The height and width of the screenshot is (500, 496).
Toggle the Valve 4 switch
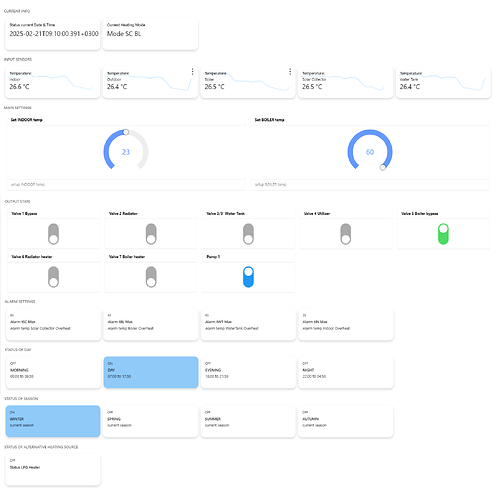click(346, 234)
